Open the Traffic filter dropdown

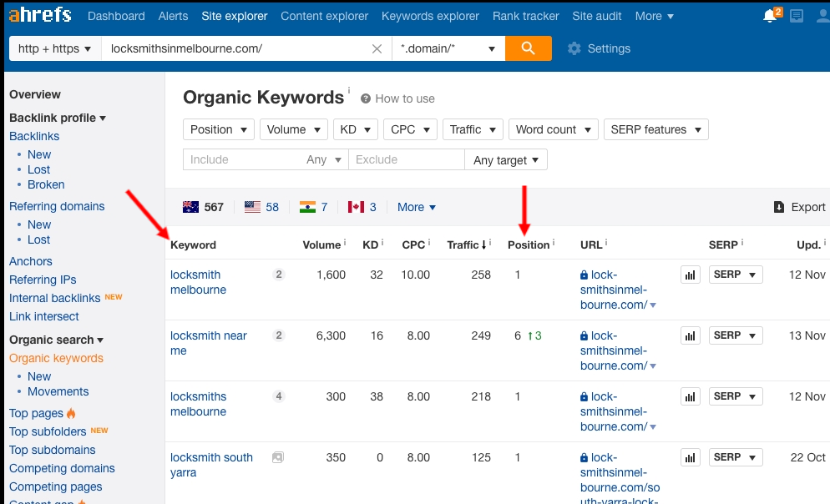[473, 129]
